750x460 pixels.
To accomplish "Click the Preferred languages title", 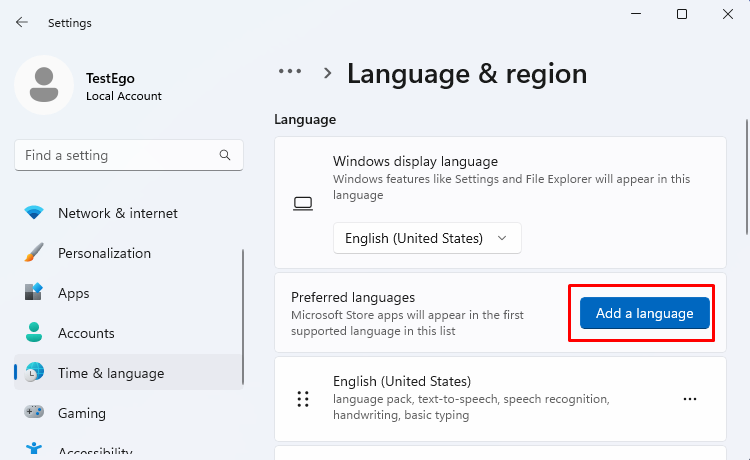I will point(353,297).
